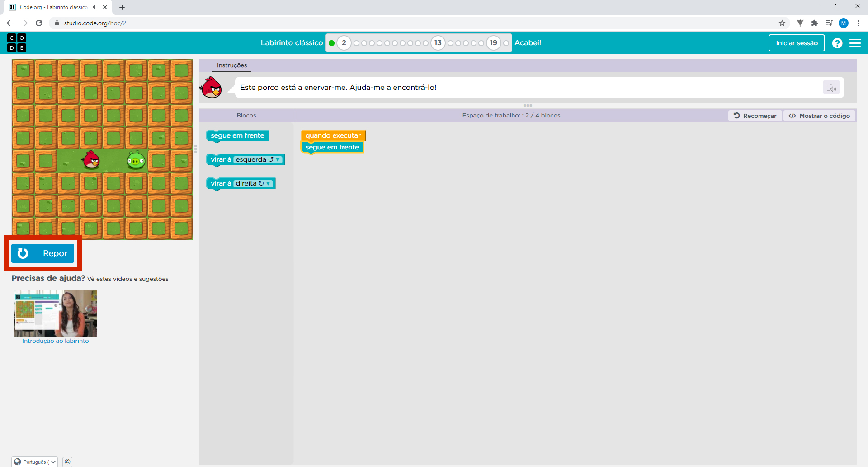This screenshot has width=868, height=467.
Task: Open the help question mark icon
Action: (x=837, y=43)
